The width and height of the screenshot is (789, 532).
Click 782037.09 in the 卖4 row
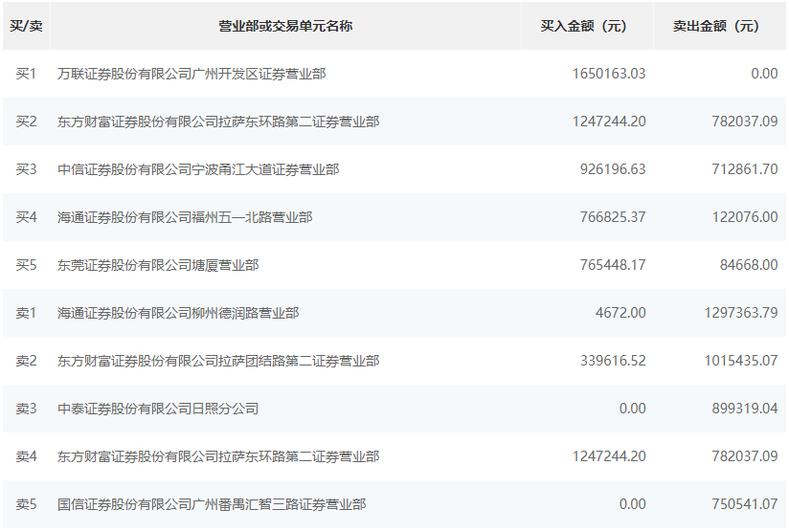(x=745, y=456)
